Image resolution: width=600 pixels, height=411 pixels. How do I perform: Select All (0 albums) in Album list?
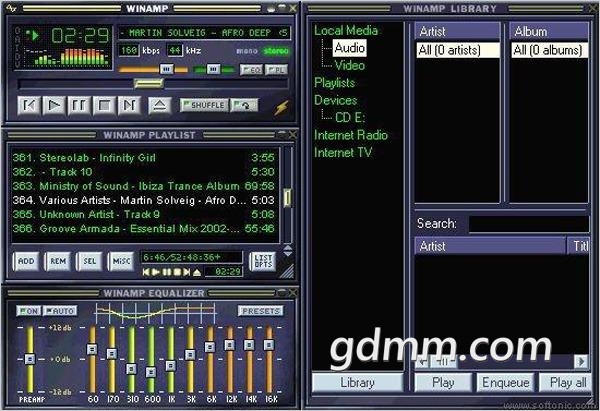point(549,50)
